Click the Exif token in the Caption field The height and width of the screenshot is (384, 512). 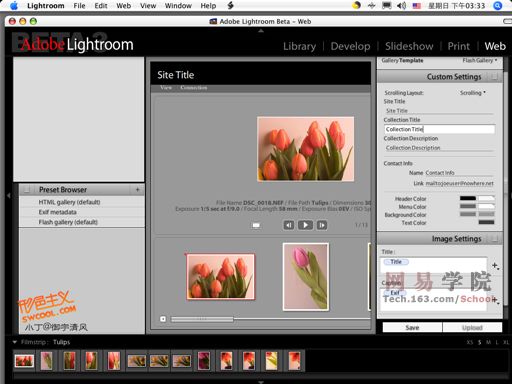[395, 293]
